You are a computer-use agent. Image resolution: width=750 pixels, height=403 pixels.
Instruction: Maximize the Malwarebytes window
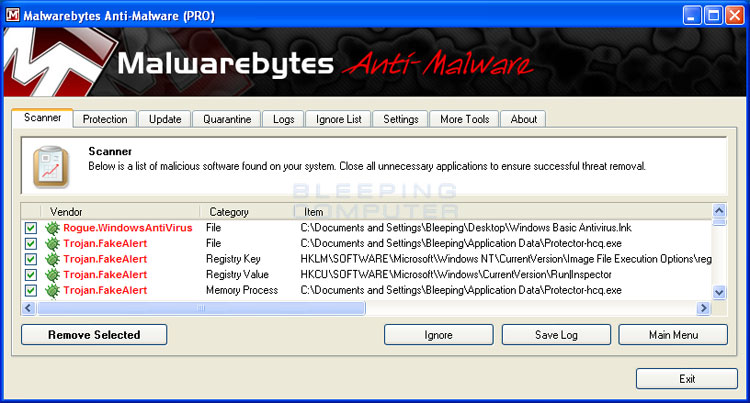713,15
